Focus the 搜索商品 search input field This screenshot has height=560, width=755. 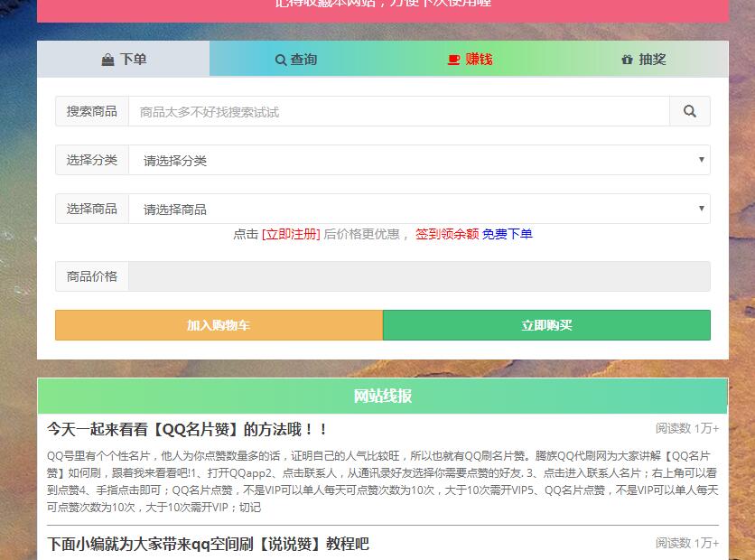click(x=398, y=111)
